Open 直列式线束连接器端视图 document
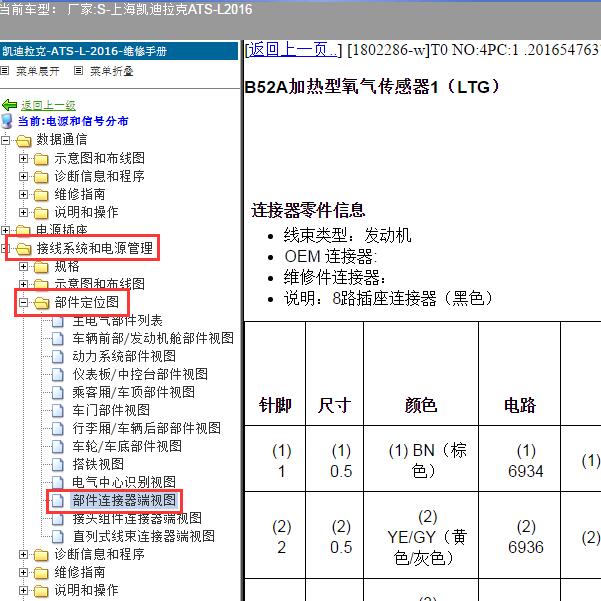Image resolution: width=601 pixels, height=601 pixels. (x=144, y=536)
